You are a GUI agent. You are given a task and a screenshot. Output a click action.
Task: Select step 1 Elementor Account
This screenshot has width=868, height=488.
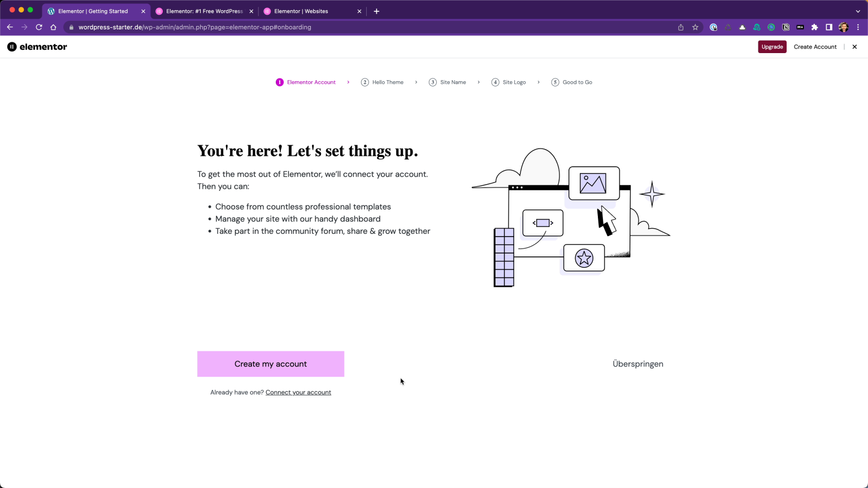click(306, 82)
